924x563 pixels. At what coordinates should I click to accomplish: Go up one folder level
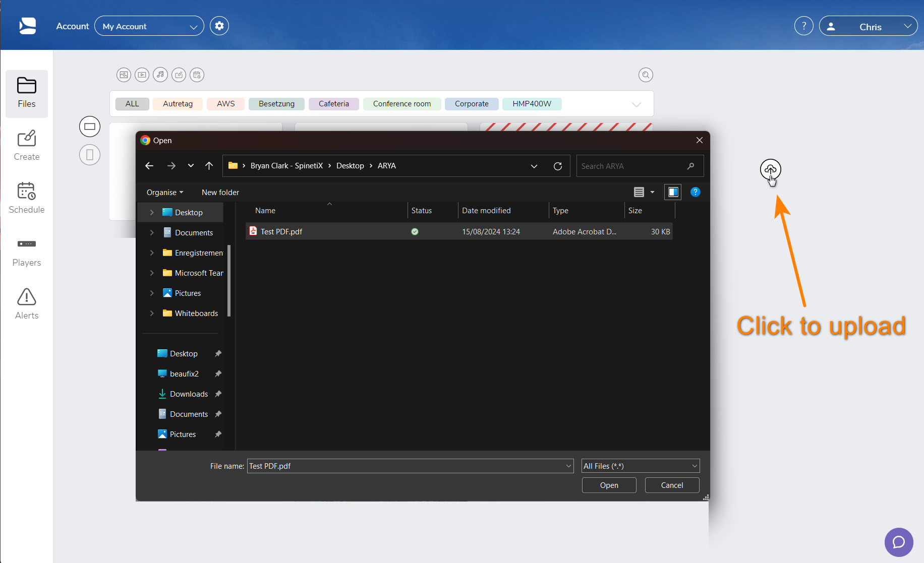coord(209,166)
